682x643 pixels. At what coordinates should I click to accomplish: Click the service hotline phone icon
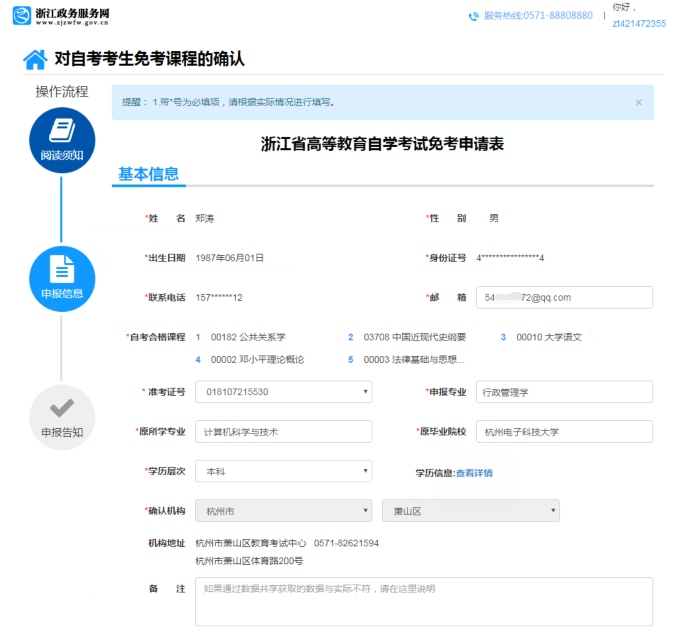473,16
